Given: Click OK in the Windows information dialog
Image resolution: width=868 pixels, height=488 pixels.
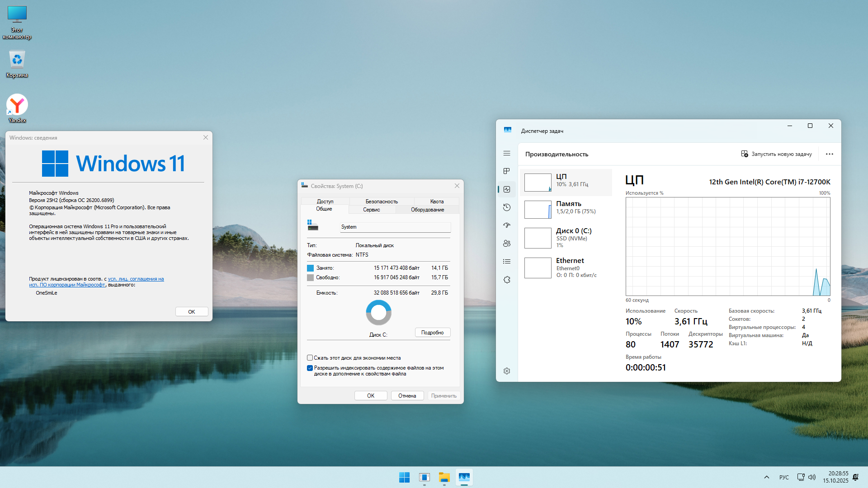Looking at the screenshot, I should coord(191,311).
